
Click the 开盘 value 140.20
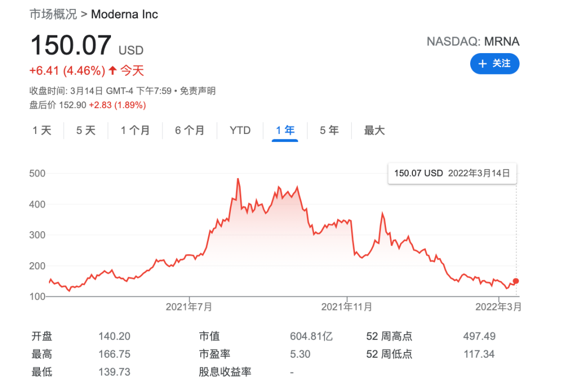pyautogui.click(x=115, y=336)
